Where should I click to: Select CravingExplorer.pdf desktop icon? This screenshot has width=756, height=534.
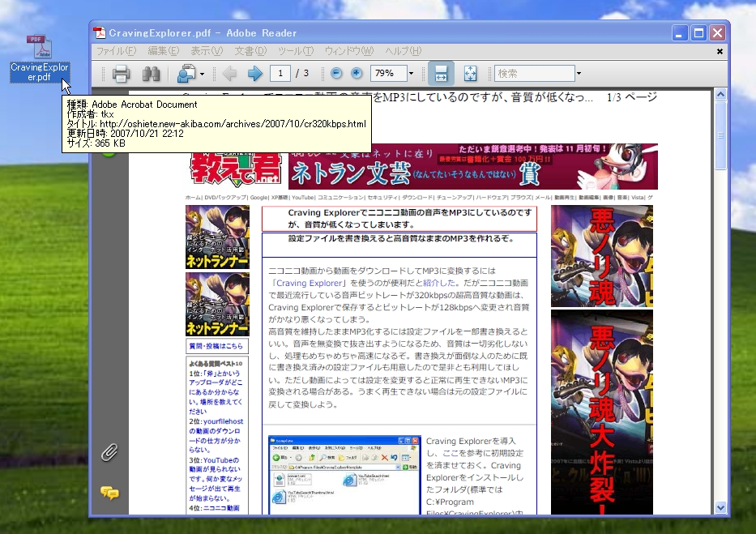tap(40, 58)
